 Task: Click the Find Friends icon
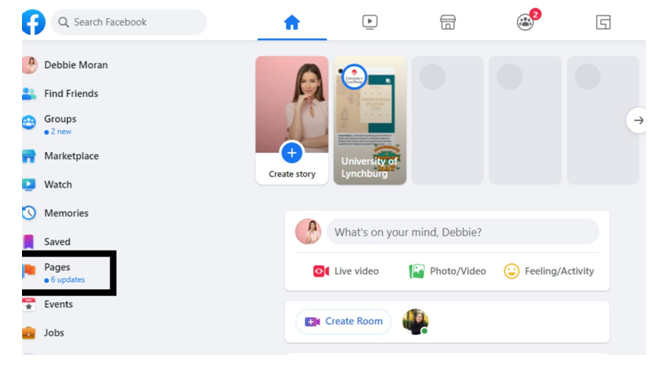(29, 94)
